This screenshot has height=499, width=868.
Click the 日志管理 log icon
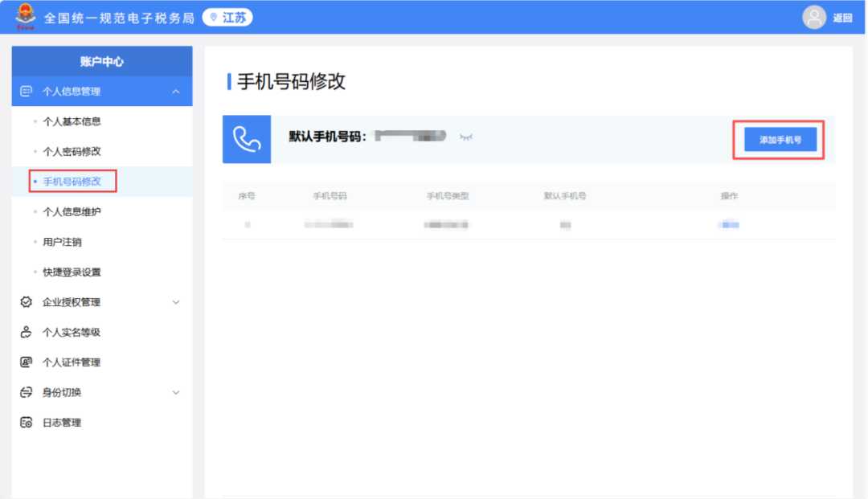coord(26,423)
